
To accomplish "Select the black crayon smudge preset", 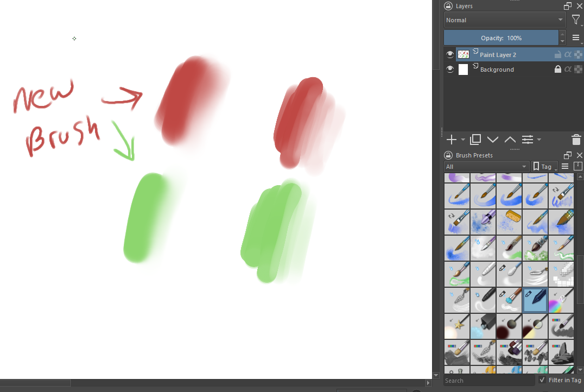I will [x=483, y=300].
